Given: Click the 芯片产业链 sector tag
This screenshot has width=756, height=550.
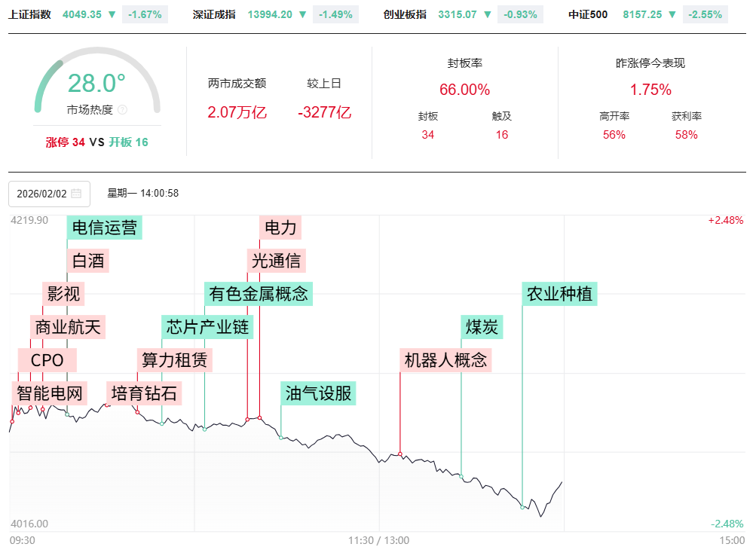Looking at the screenshot, I should [x=207, y=327].
